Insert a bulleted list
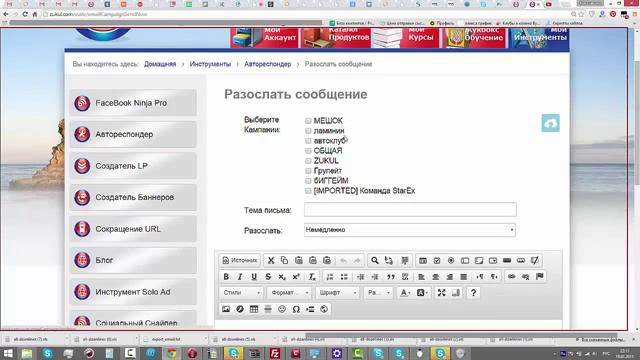 (344, 277)
